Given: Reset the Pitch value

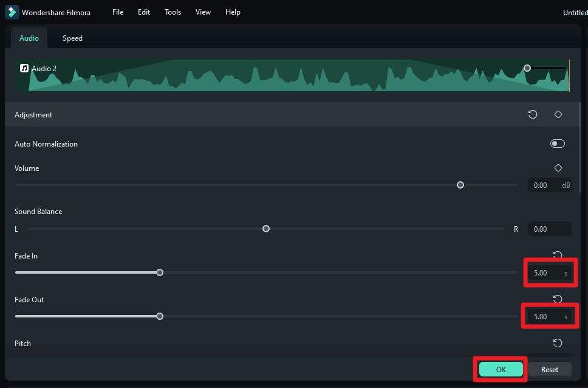Looking at the screenshot, I should pos(558,343).
